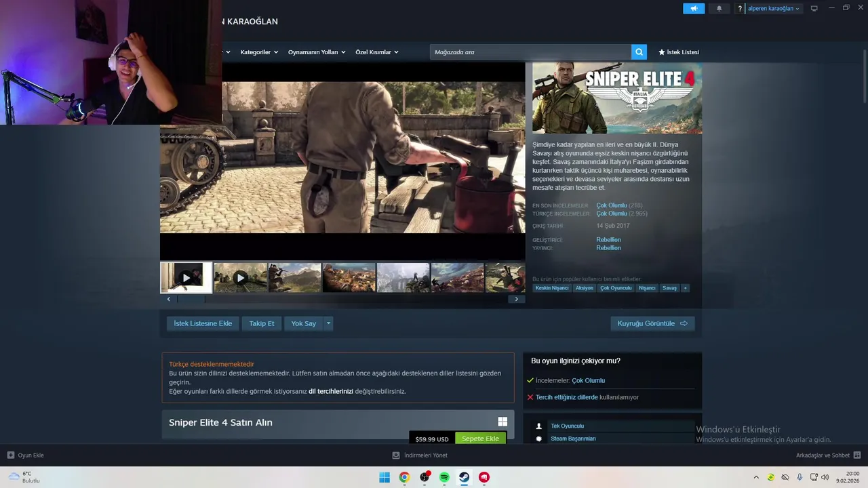Open Turkish reviews Çok Olumlu link

612,213
